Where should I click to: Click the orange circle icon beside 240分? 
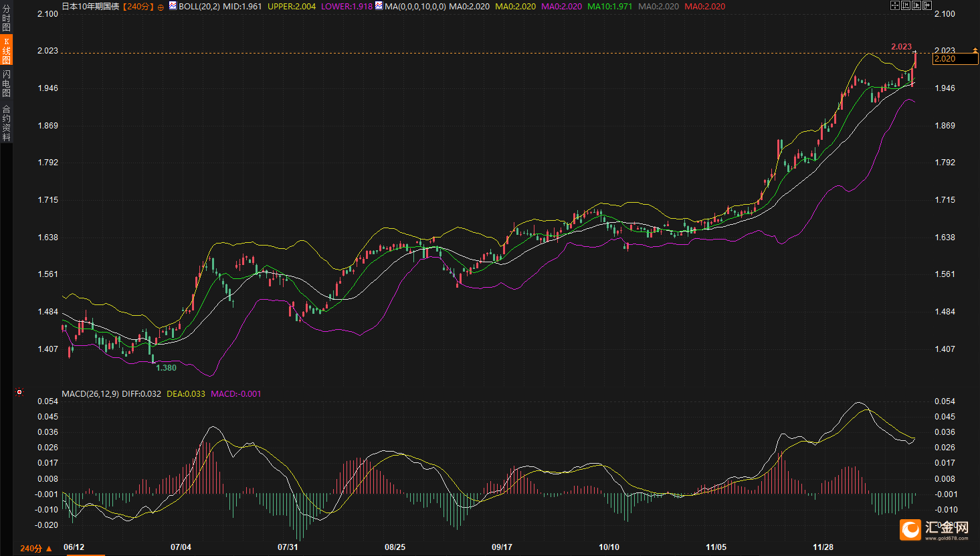tap(161, 7)
